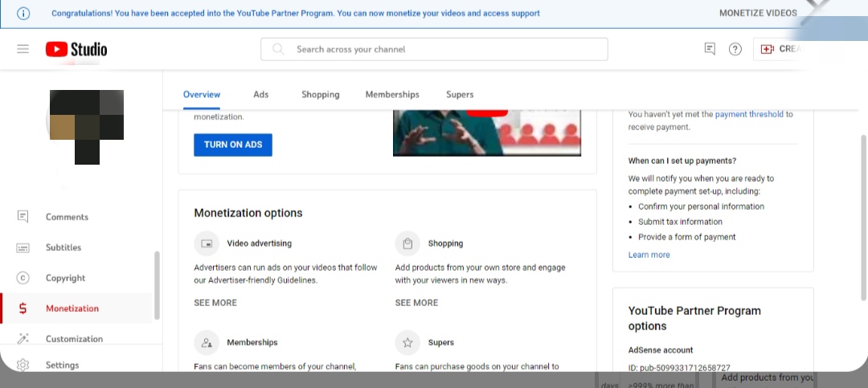
Task: Click the Monetization dollar icon
Action: pyautogui.click(x=23, y=308)
